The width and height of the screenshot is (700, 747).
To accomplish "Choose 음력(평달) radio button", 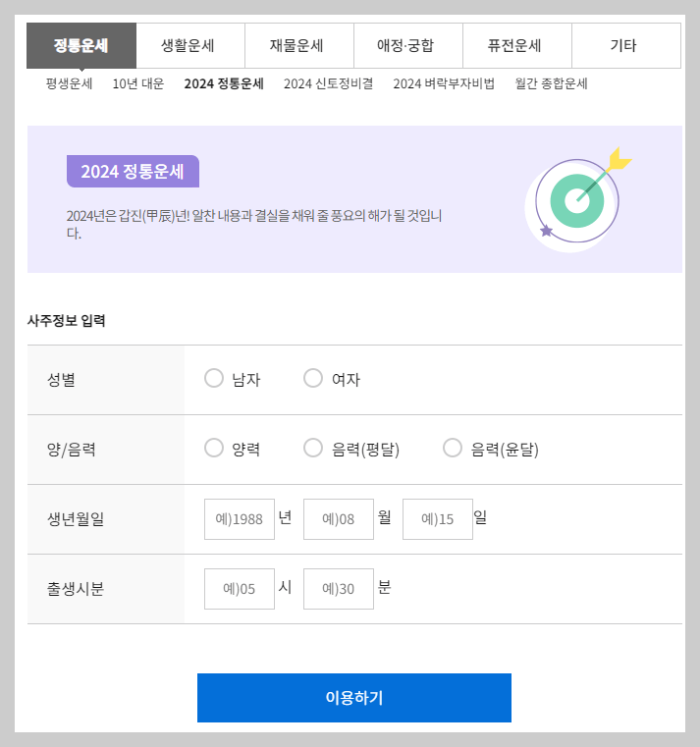I will coord(313,448).
